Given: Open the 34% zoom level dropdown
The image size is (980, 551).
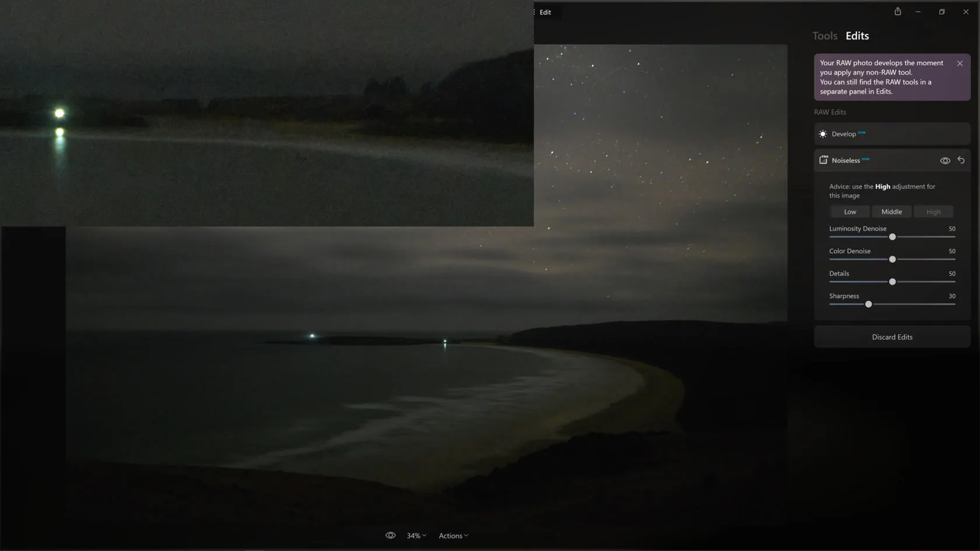Looking at the screenshot, I should 416,535.
